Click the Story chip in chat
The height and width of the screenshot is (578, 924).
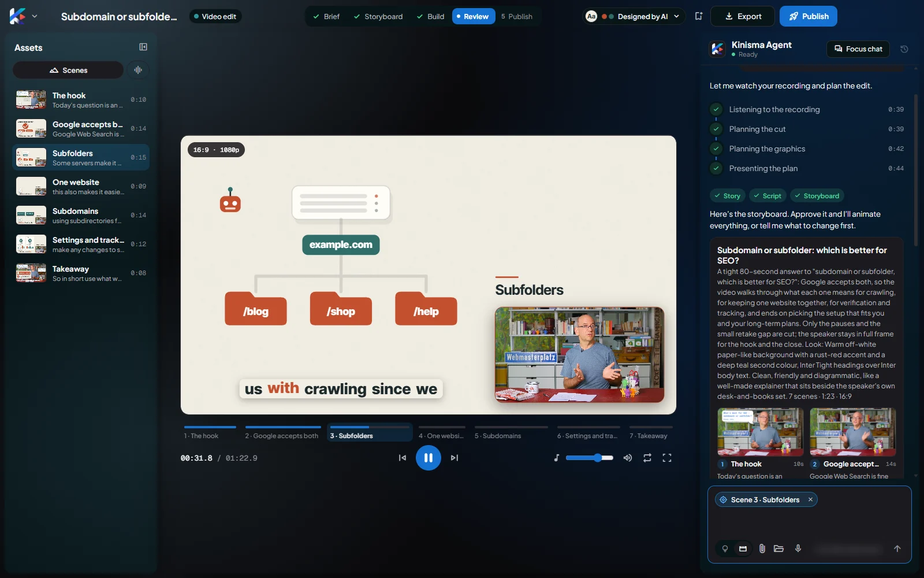(x=728, y=196)
